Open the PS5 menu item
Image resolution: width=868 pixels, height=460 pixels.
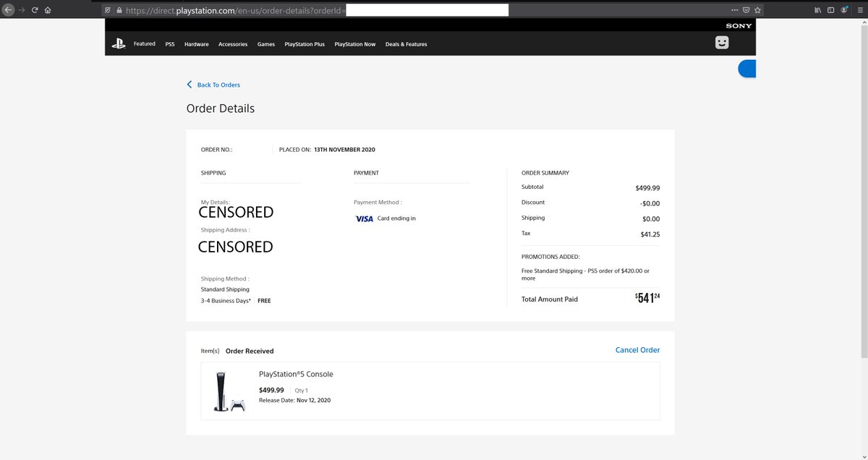click(170, 44)
